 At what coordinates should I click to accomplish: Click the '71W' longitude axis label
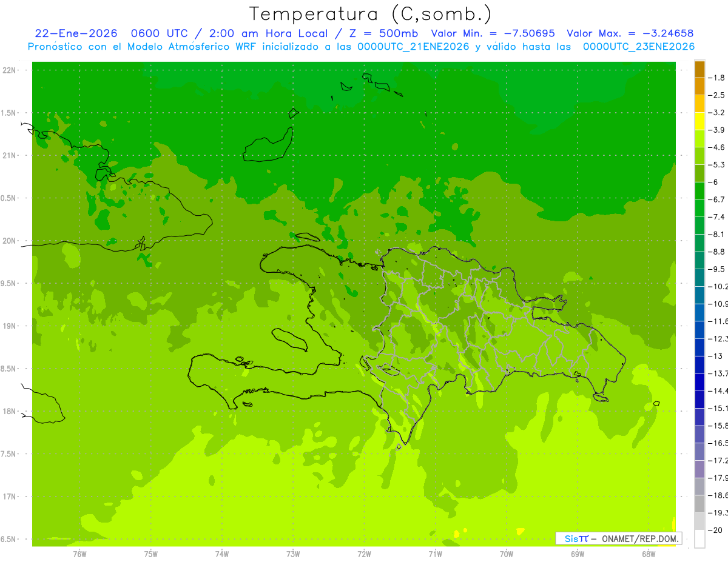[x=435, y=554]
